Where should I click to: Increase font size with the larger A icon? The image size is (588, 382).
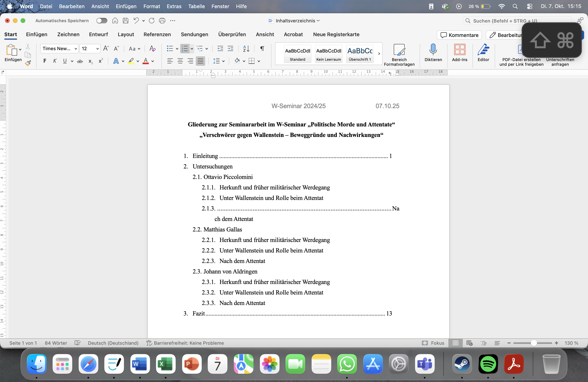click(x=106, y=48)
